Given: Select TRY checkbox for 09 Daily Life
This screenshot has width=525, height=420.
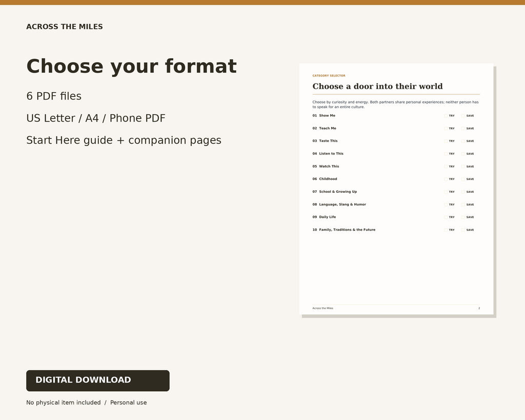Looking at the screenshot, I should (x=446, y=217).
